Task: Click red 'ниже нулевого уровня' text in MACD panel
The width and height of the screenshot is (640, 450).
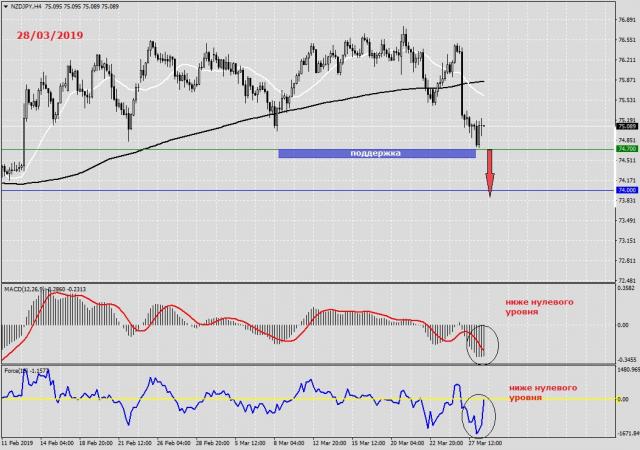Action: tap(540, 307)
